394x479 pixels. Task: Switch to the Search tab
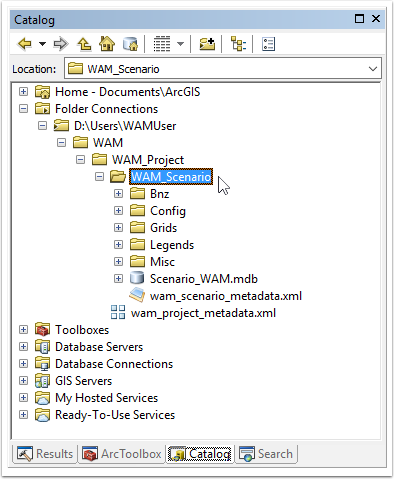click(x=266, y=454)
